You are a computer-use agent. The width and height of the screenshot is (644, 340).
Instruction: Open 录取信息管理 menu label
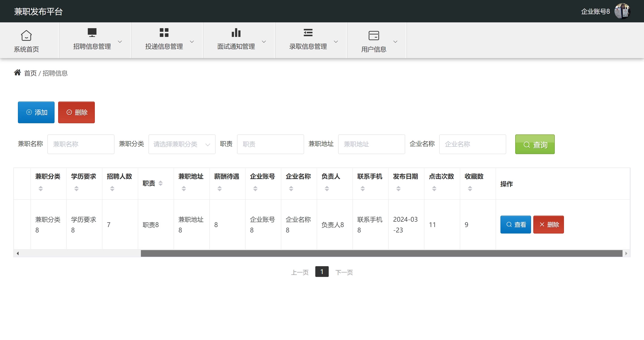click(308, 46)
